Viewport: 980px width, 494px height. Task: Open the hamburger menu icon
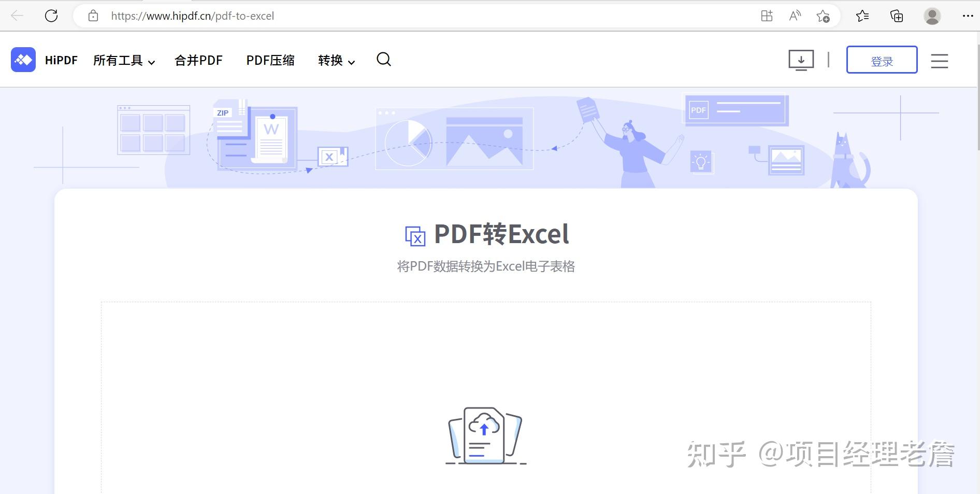point(939,61)
